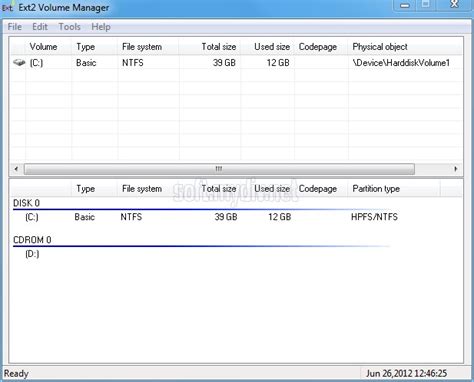Click the date and time in status bar
The height and width of the screenshot is (382, 474).
406,374
